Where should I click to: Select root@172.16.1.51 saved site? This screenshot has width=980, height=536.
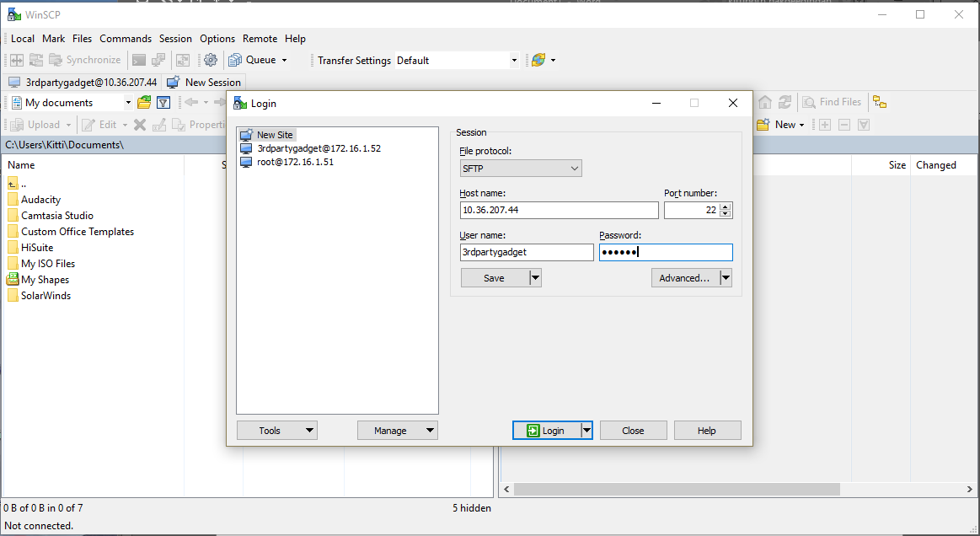coord(287,162)
